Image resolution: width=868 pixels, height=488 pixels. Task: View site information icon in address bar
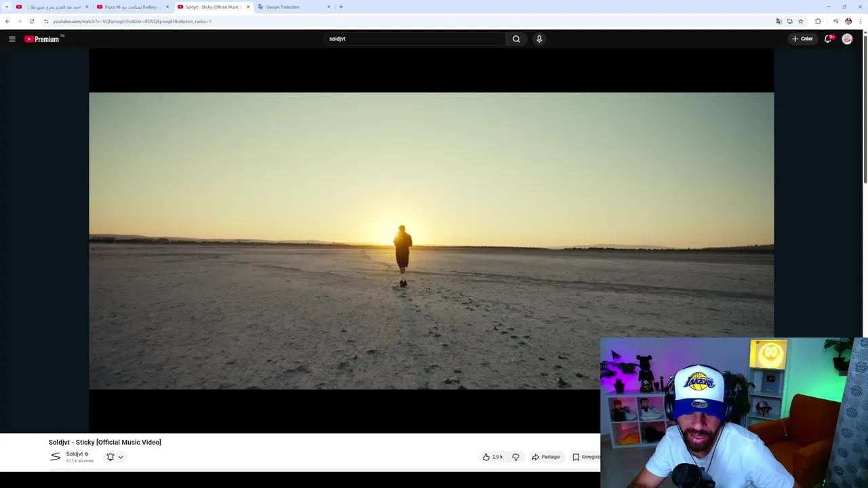[46, 21]
